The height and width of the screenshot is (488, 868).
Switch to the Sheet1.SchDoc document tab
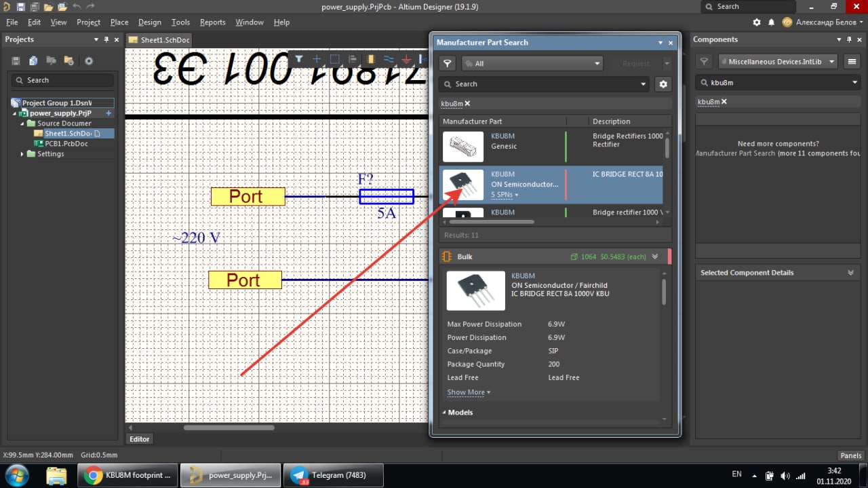159,40
